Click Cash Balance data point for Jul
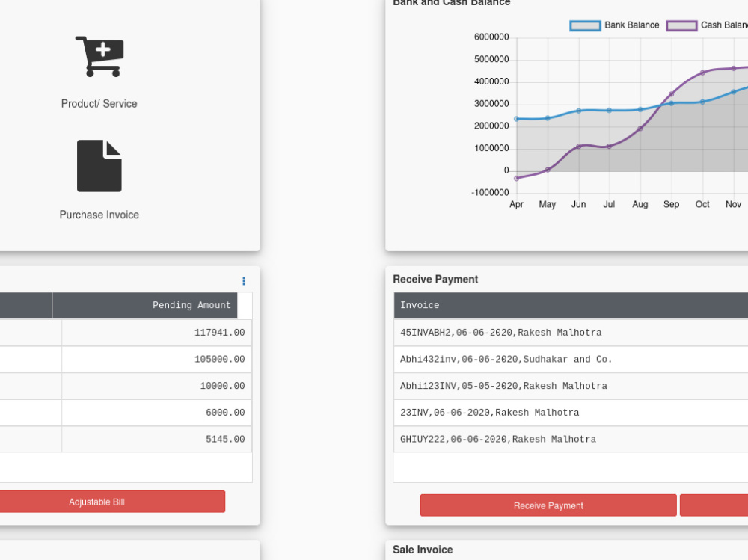Viewport: 748px width, 560px height. pos(609,147)
